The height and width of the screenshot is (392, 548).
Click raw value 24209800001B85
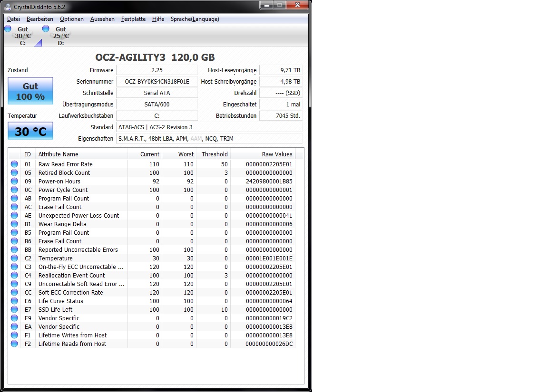[269, 181]
